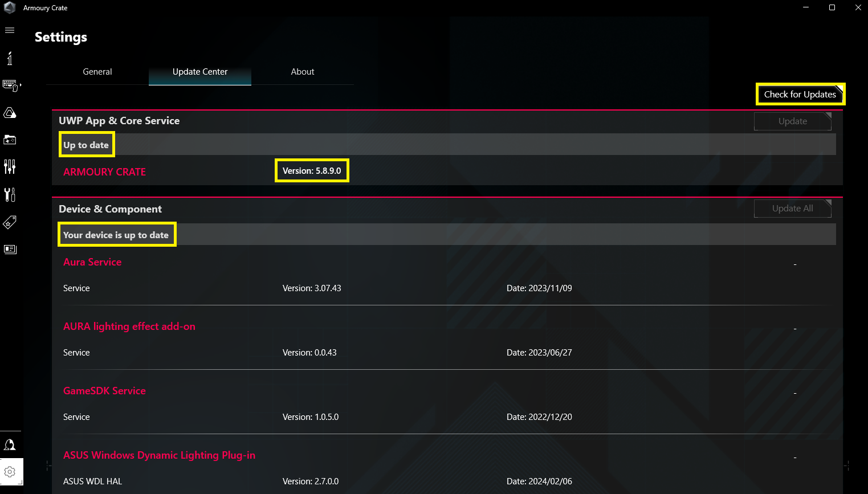
Task: Open Featured deals tag icon
Action: pos(10,222)
